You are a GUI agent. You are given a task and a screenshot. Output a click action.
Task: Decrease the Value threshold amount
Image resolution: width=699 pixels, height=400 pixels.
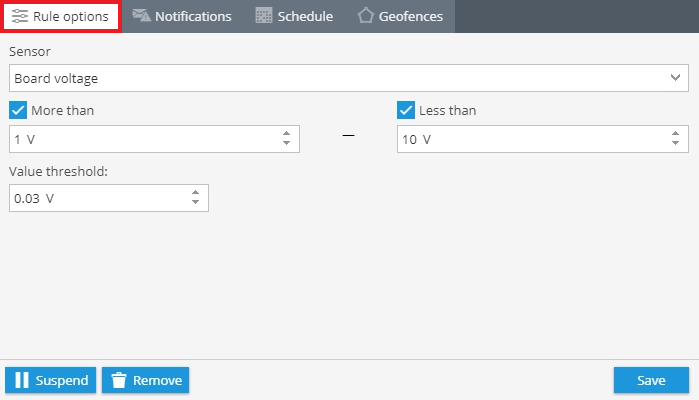[x=195, y=202]
